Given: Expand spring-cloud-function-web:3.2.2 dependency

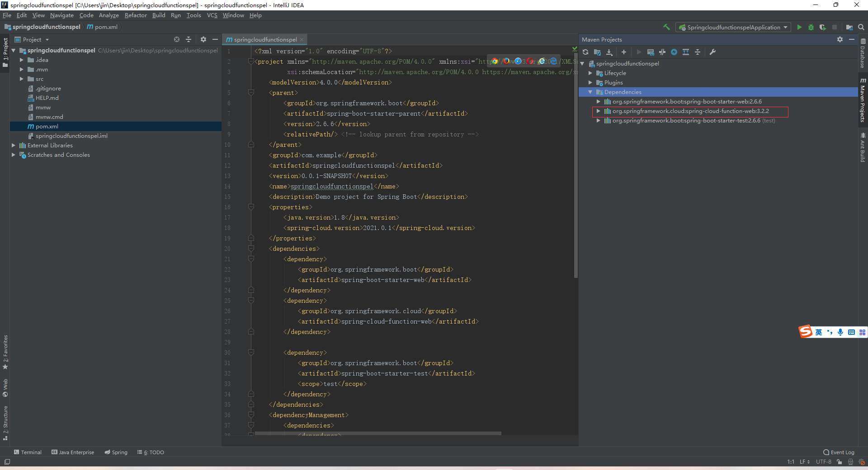Looking at the screenshot, I should click(598, 111).
